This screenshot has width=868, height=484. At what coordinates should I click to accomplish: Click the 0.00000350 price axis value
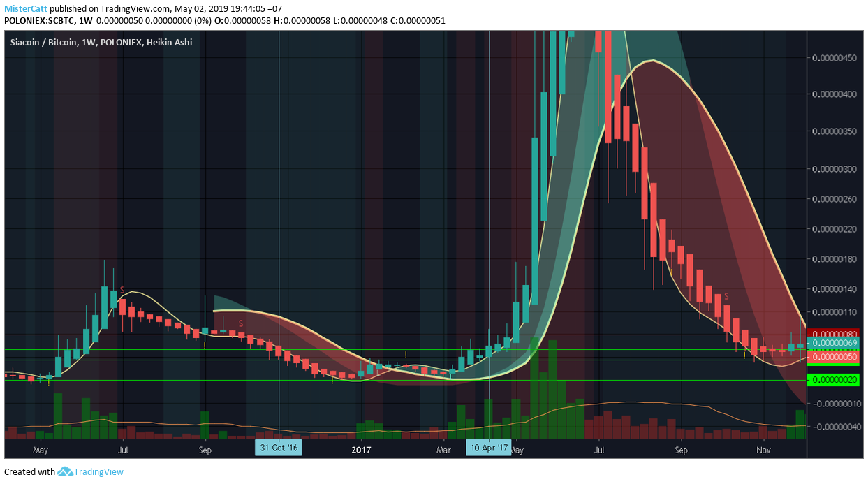tap(835, 131)
